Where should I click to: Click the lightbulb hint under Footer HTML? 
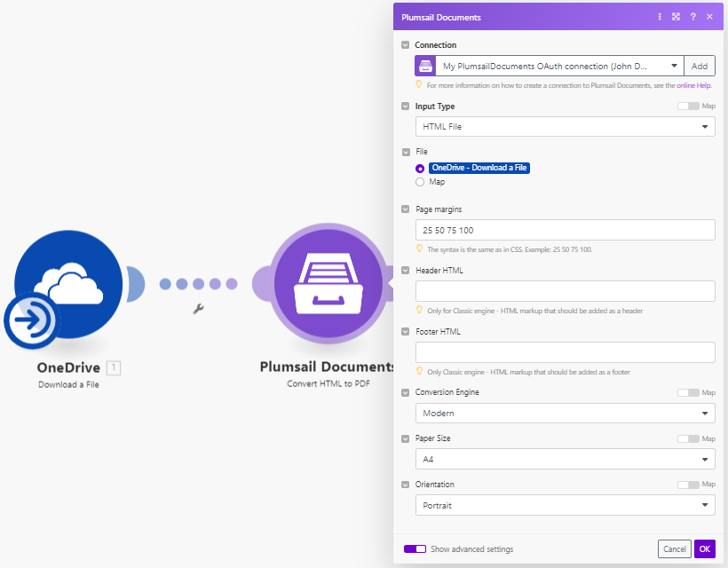point(419,371)
